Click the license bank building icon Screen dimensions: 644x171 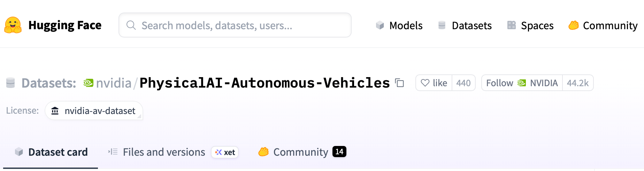click(55, 111)
